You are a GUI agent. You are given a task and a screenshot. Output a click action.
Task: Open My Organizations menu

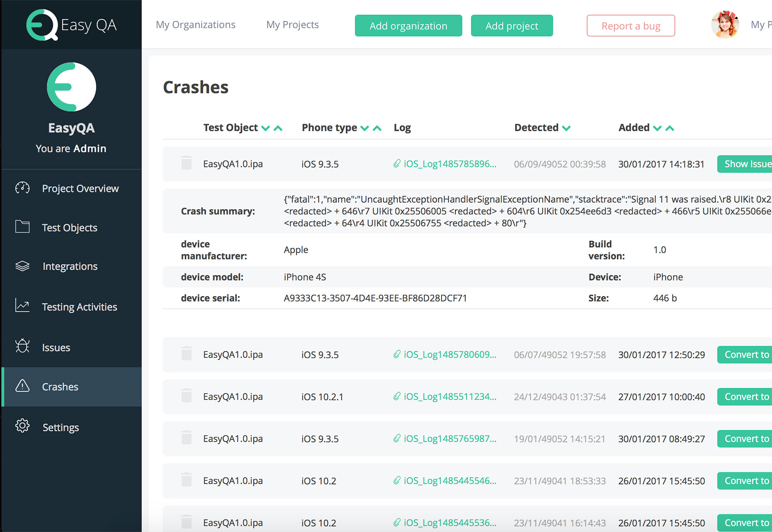[x=195, y=25]
